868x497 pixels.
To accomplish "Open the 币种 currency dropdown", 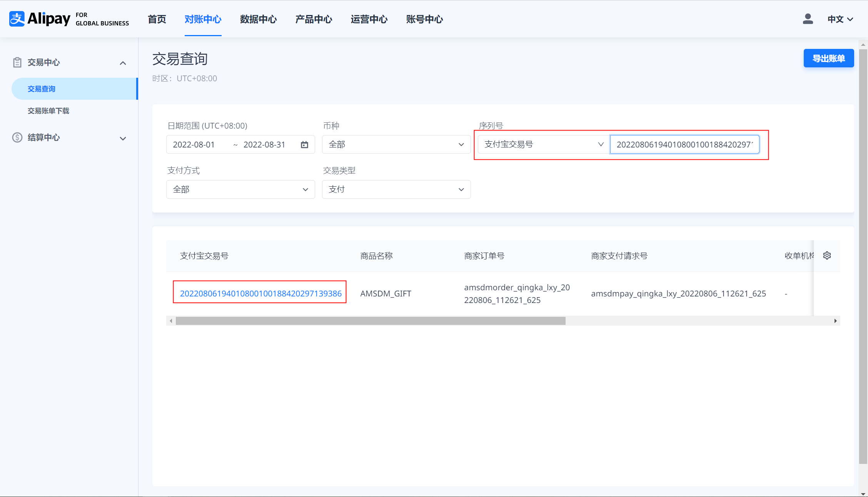I will pos(396,145).
